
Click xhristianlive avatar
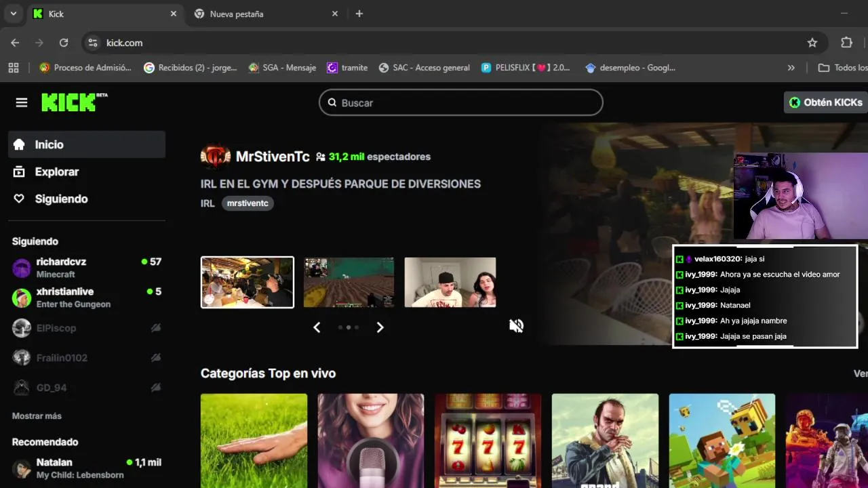(22, 298)
